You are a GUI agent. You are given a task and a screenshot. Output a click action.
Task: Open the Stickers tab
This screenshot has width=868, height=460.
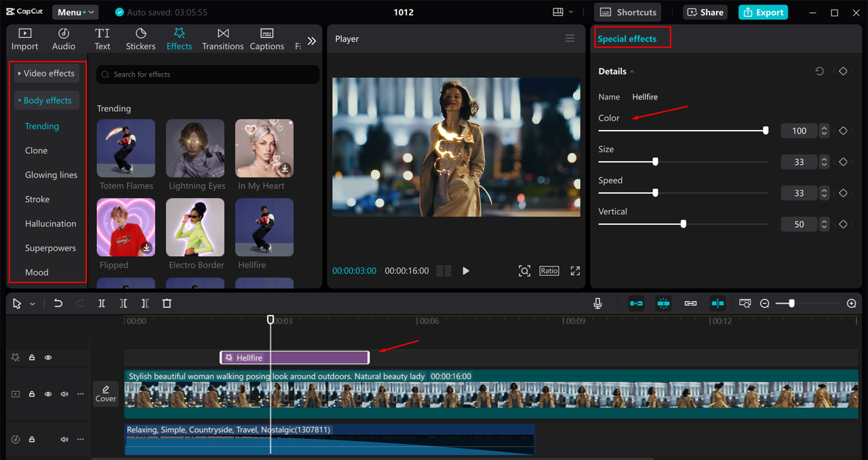point(141,39)
